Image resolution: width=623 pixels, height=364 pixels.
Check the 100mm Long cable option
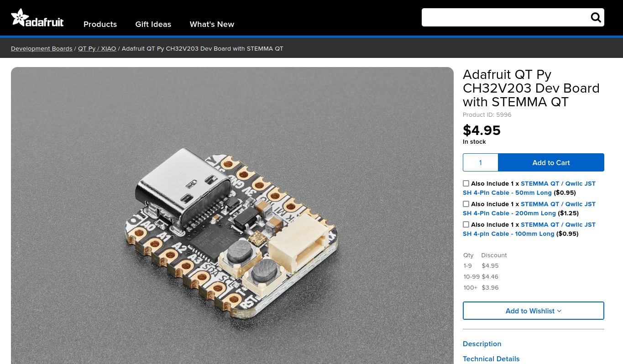pos(466,224)
